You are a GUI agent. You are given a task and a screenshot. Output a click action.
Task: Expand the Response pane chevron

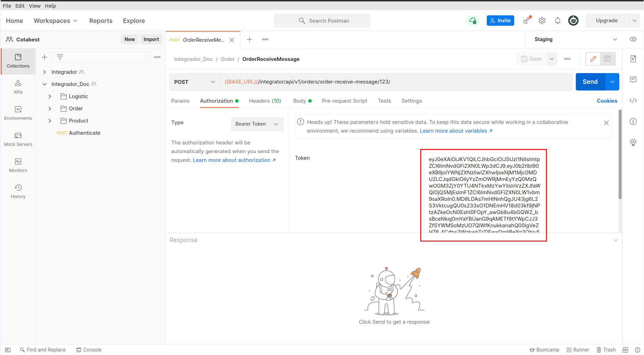coord(616,240)
